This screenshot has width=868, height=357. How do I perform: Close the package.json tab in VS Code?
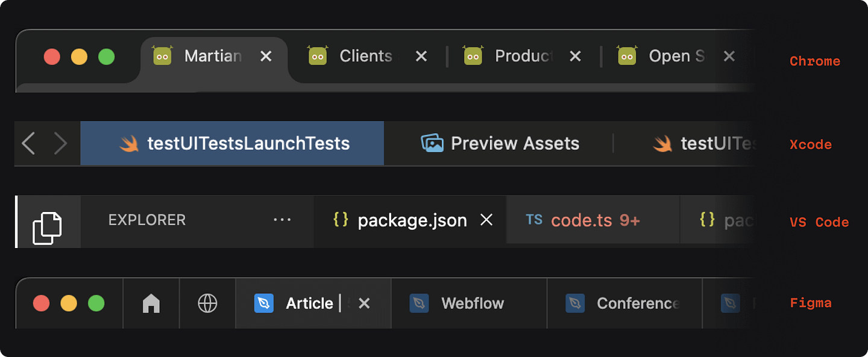486,220
